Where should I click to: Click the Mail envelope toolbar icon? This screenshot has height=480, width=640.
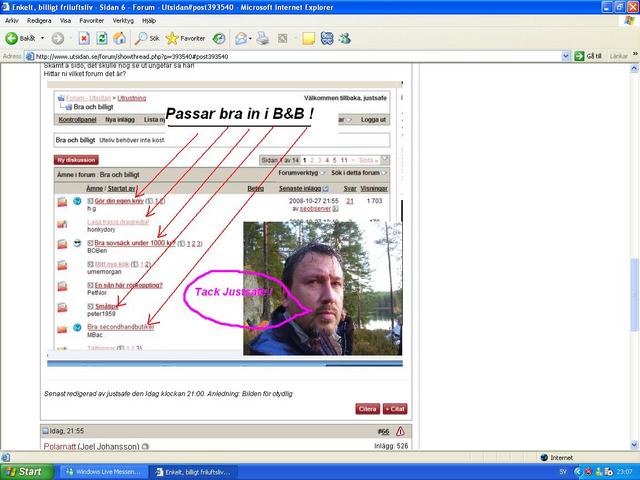(x=241, y=38)
